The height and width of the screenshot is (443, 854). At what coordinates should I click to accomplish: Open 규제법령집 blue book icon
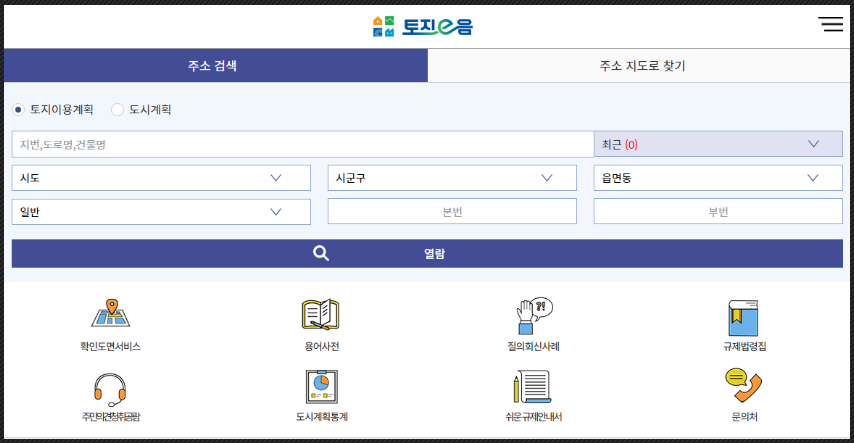(x=743, y=318)
